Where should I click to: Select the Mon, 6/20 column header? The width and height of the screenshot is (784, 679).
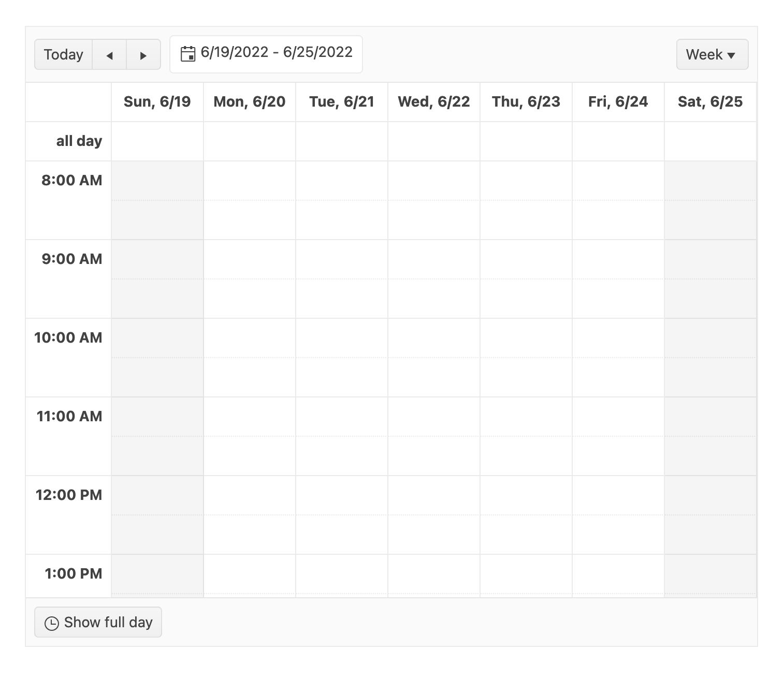point(250,102)
